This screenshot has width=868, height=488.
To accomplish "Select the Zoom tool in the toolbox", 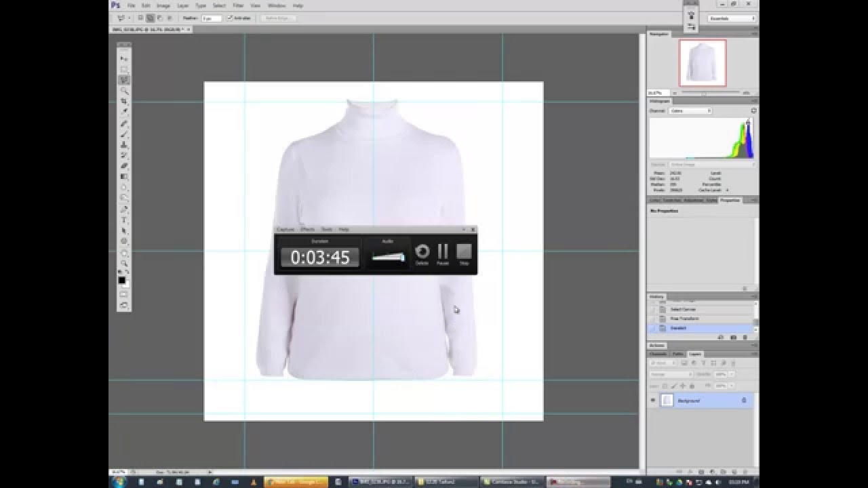I will (x=124, y=264).
